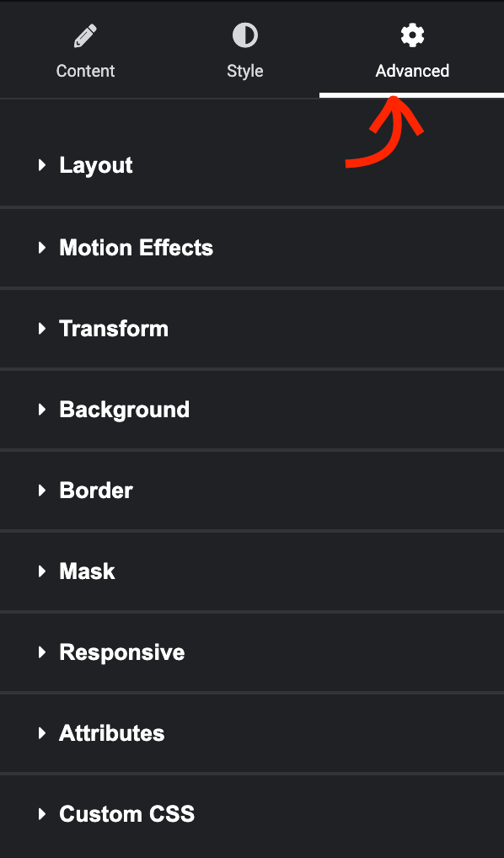The image size is (504, 858).
Task: Switch to the Style tab
Action: tap(244, 71)
